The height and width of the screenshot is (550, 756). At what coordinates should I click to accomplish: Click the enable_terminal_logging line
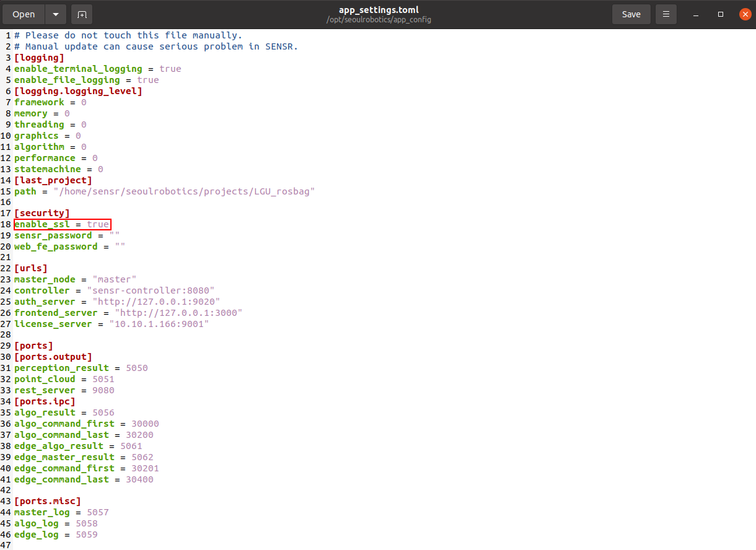coord(98,69)
